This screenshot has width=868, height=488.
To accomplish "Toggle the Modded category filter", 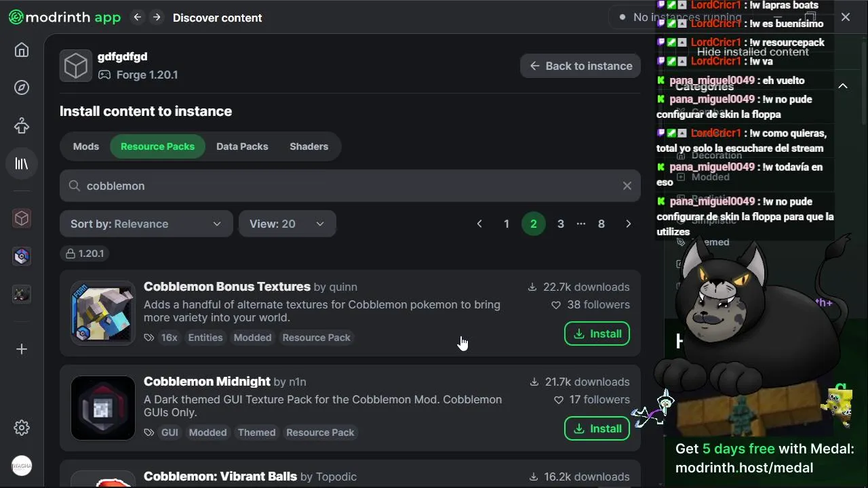I will tap(710, 177).
